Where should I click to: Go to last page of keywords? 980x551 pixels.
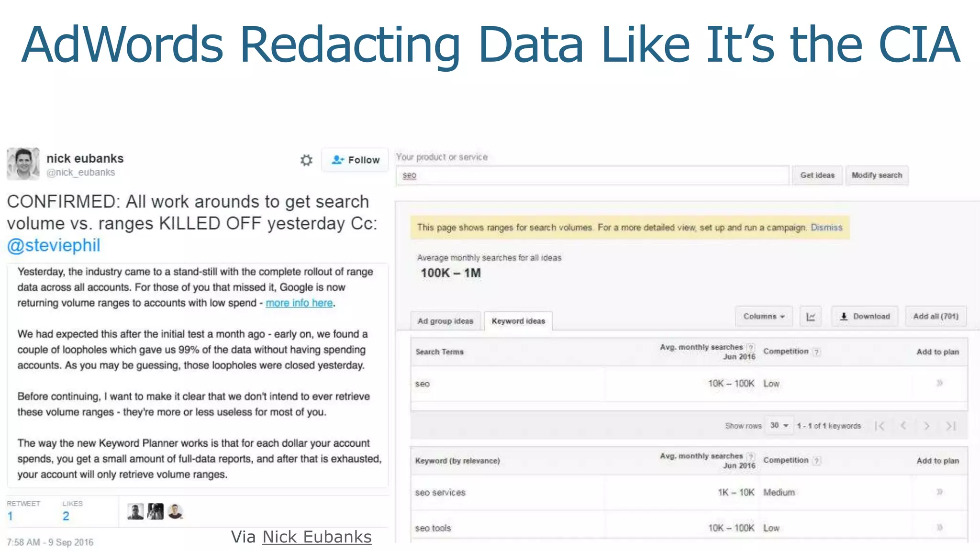951,426
